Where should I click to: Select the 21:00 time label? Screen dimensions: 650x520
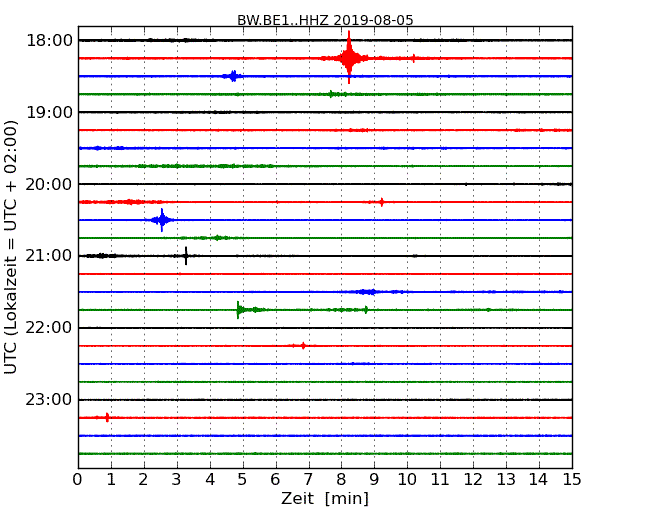[50, 256]
